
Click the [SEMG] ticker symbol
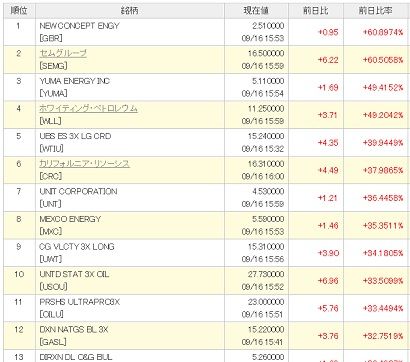(53, 66)
